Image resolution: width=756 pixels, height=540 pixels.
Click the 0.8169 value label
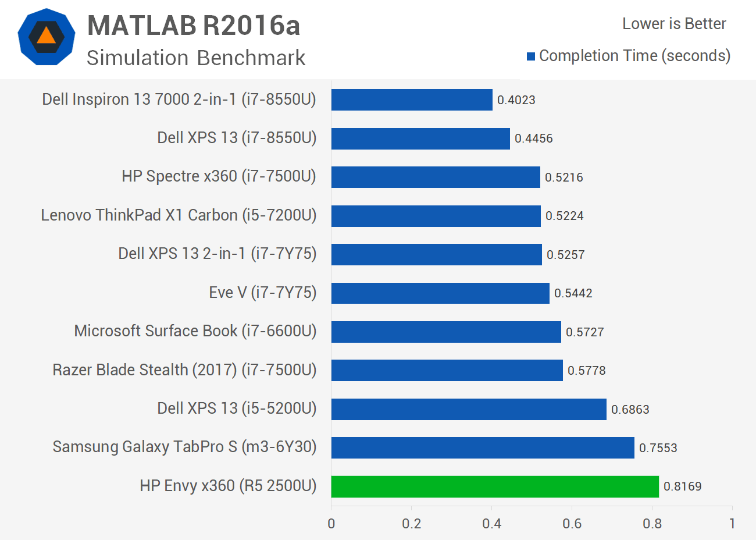click(x=683, y=486)
